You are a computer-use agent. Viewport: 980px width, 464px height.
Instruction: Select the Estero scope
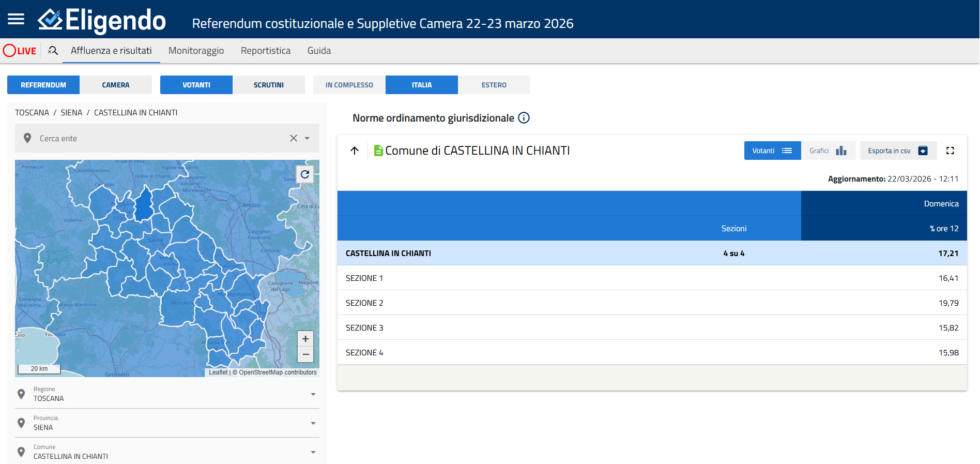pos(494,85)
